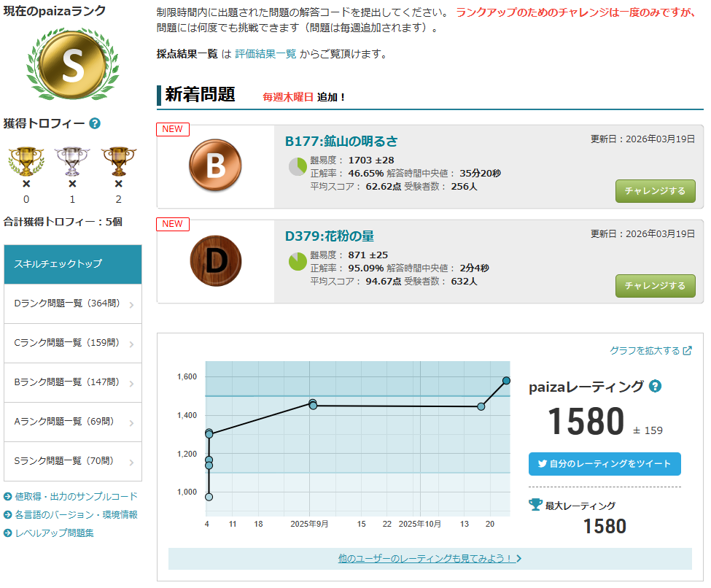This screenshot has height=588, width=711.
Task: Click D379 accuracy 95.09%
Action: click(365, 268)
